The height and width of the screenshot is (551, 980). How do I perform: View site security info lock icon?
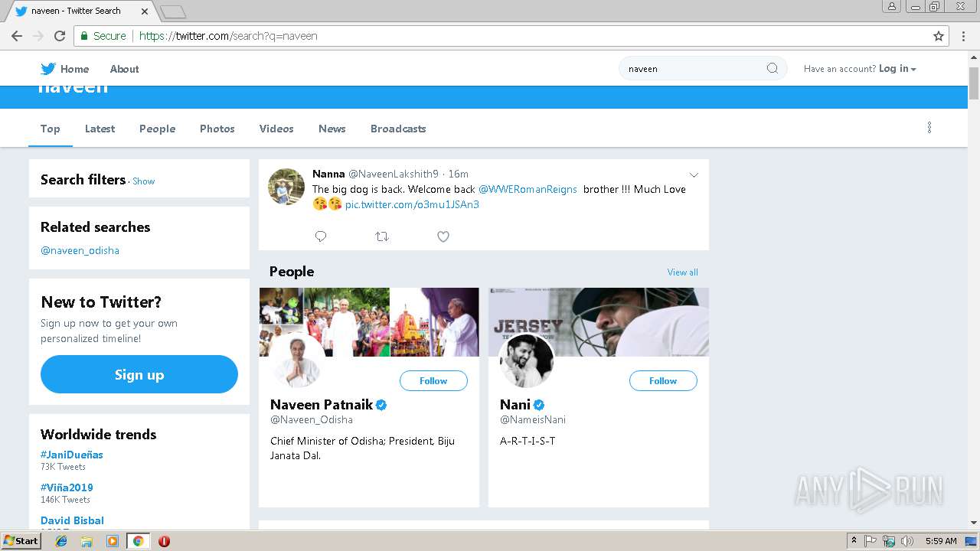(84, 36)
